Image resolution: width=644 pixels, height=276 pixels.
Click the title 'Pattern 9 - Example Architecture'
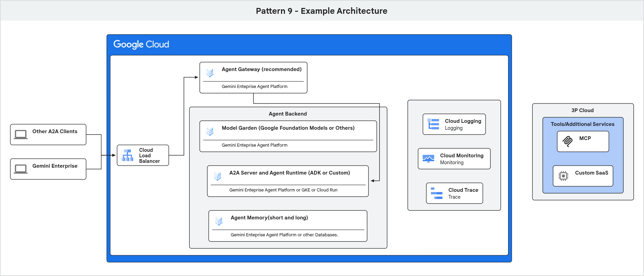(x=322, y=11)
